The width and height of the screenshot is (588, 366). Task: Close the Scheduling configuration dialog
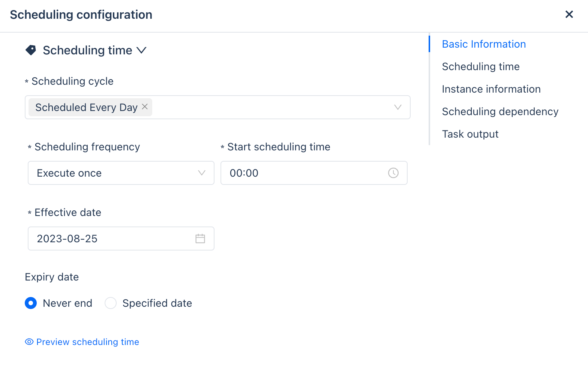pos(569,15)
